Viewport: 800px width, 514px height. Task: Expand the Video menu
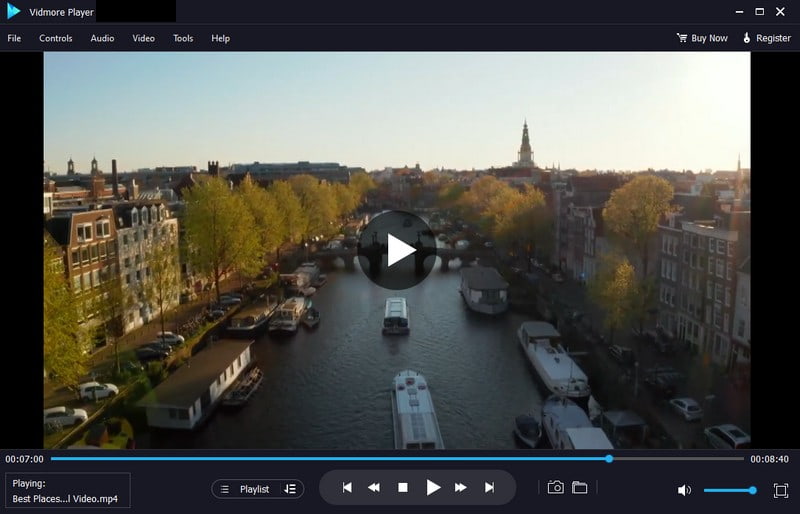click(143, 38)
